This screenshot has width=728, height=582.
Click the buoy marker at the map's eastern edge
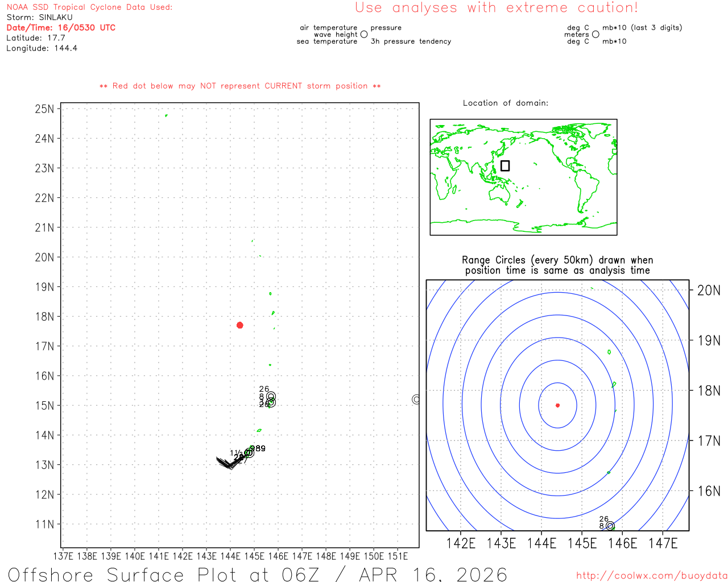click(416, 400)
